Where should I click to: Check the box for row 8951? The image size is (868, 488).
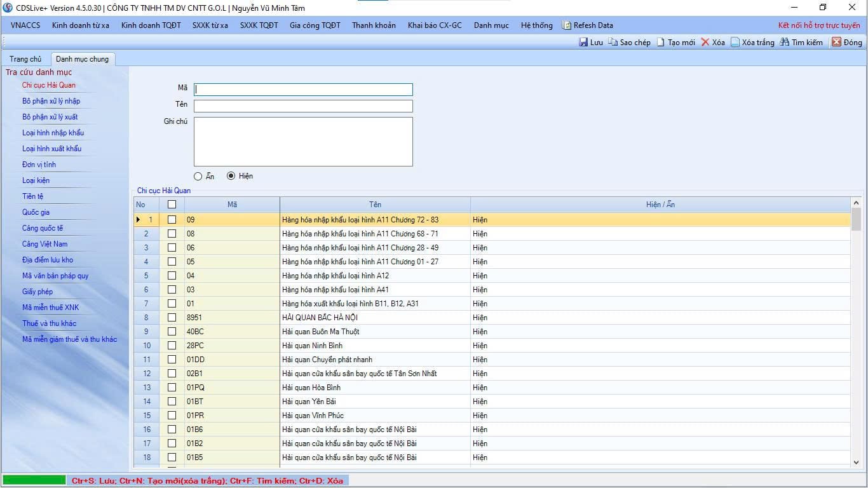click(x=172, y=318)
